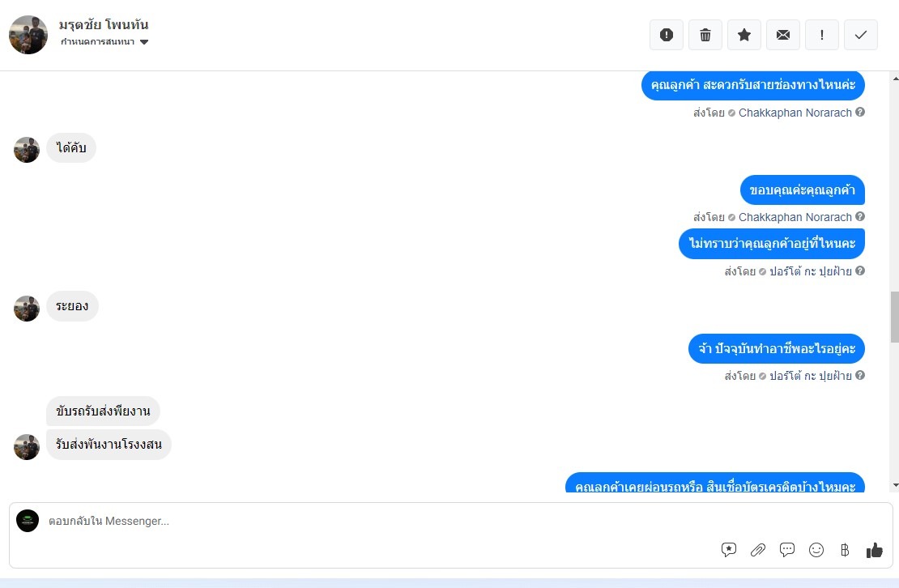
Task: Click sender name ปอร์โต้ กะ ปุยฝ้าย under location question
Action: click(x=810, y=271)
